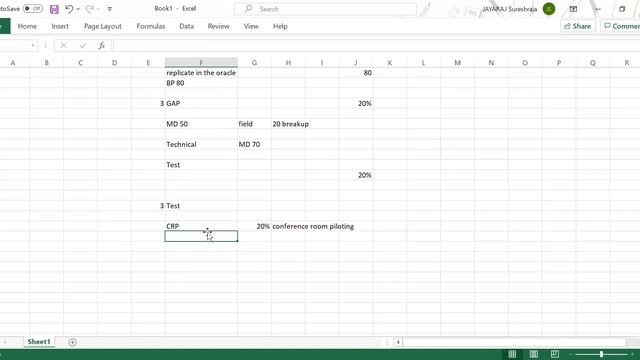The image size is (640, 360).
Task: Click the Cancel X icon in formula bar
Action: pos(63,45)
